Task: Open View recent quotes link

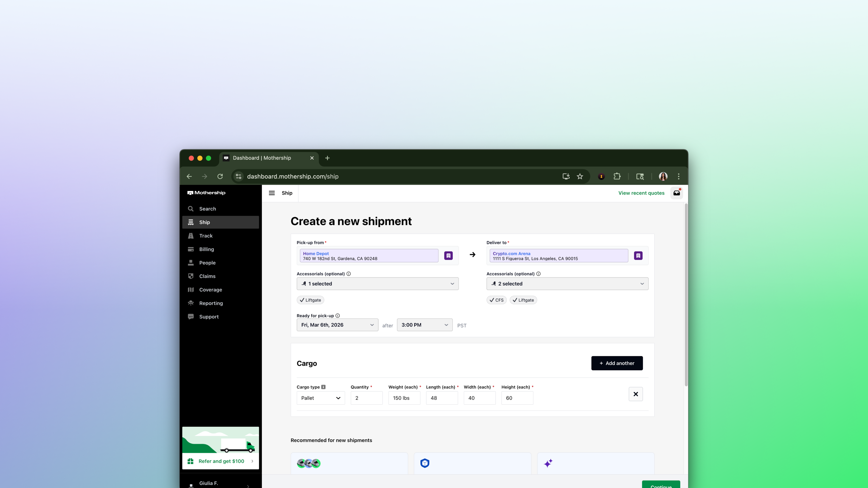Action: pyautogui.click(x=641, y=193)
